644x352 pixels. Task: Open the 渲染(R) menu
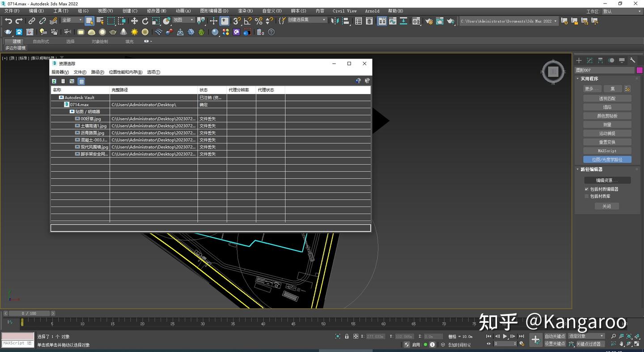(x=245, y=11)
